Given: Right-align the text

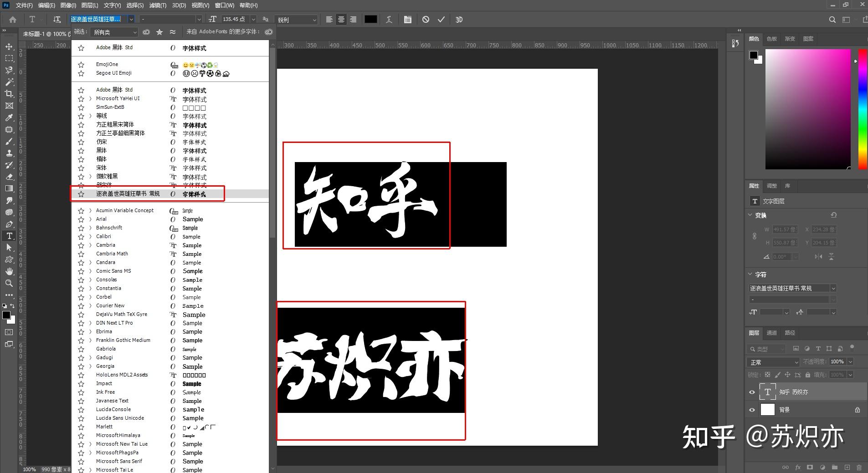Looking at the screenshot, I should coord(353,20).
